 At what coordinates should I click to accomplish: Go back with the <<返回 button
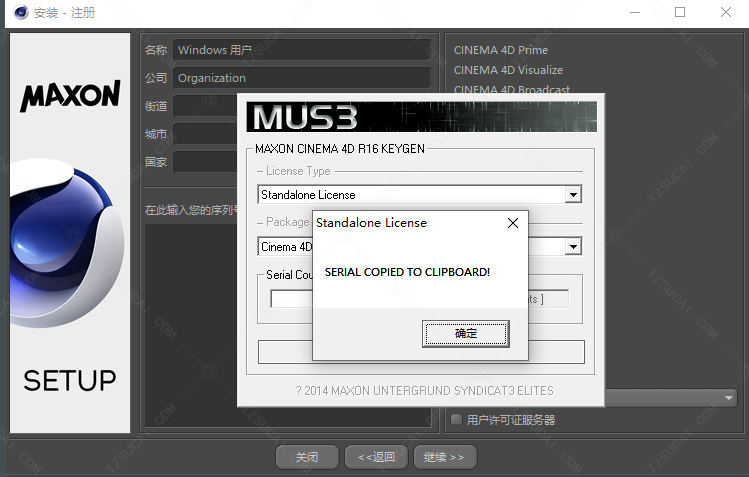click(376, 457)
